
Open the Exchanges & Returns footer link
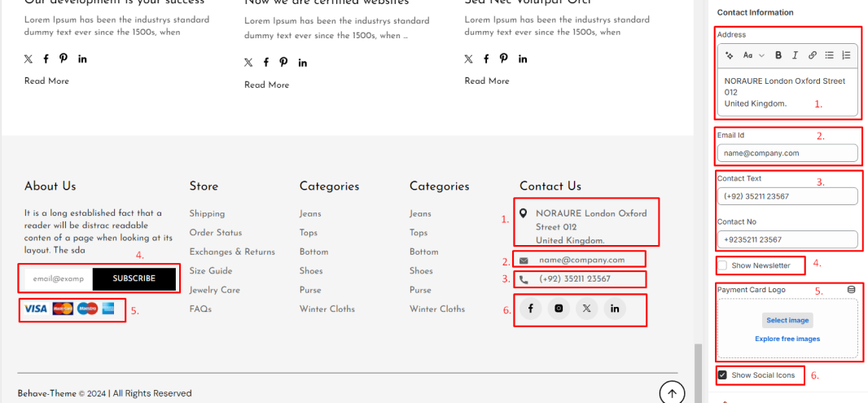tap(233, 252)
